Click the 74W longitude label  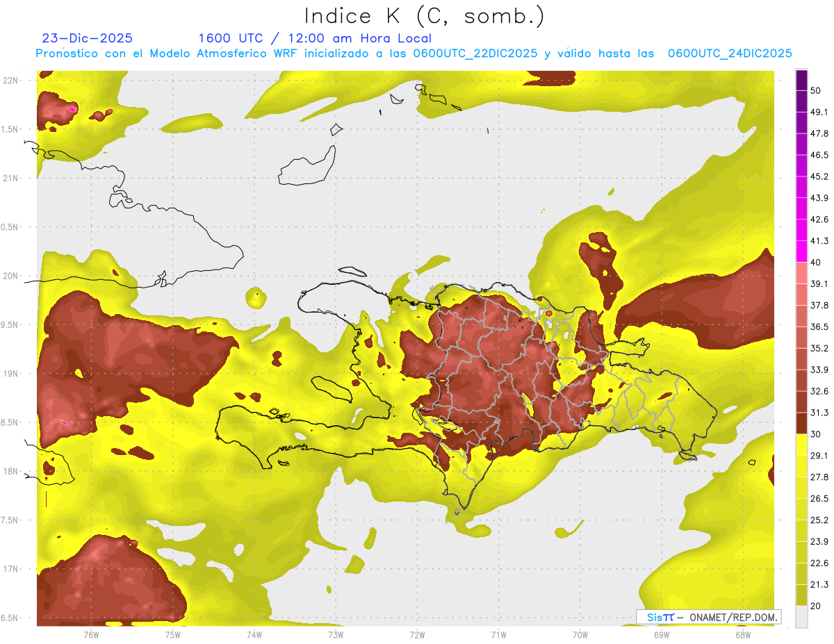pos(254,634)
